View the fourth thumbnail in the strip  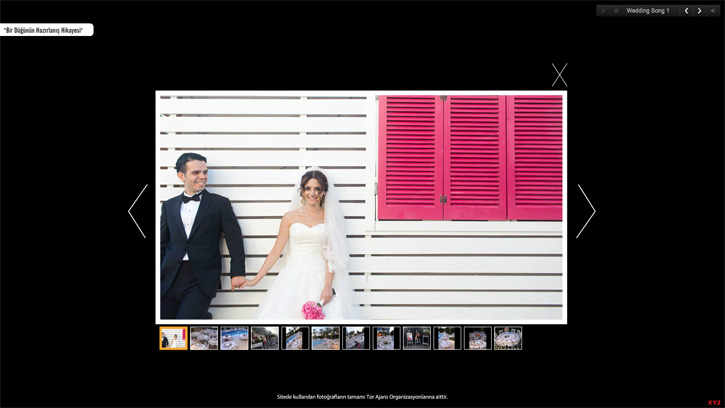click(265, 338)
